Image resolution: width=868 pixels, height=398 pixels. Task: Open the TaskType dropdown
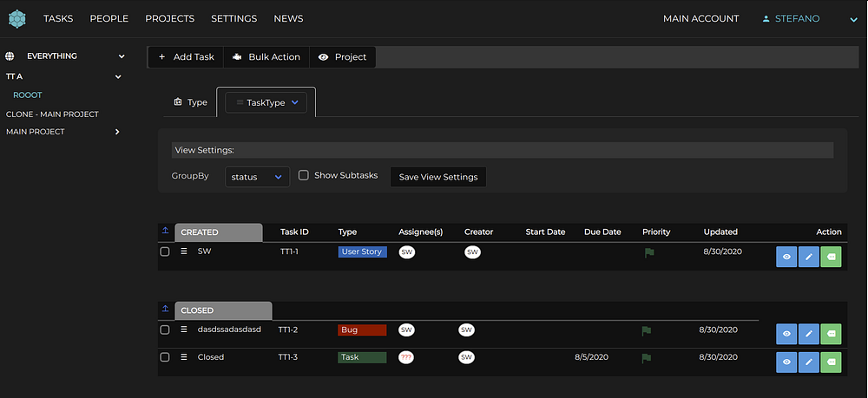coord(266,102)
